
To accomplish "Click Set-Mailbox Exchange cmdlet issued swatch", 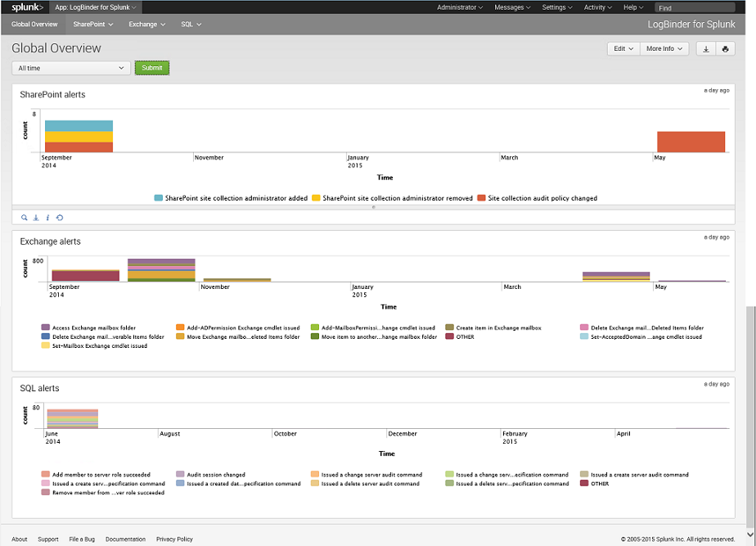I will [45, 345].
